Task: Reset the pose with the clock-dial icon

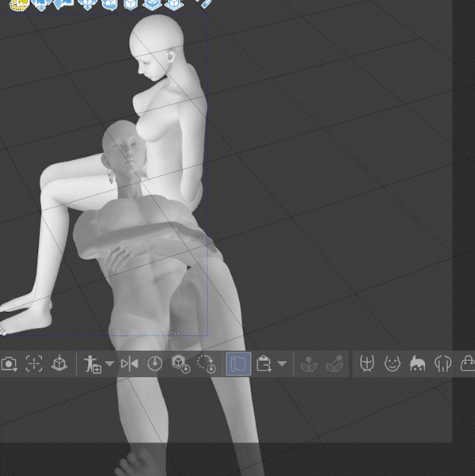Action: pyautogui.click(x=155, y=364)
